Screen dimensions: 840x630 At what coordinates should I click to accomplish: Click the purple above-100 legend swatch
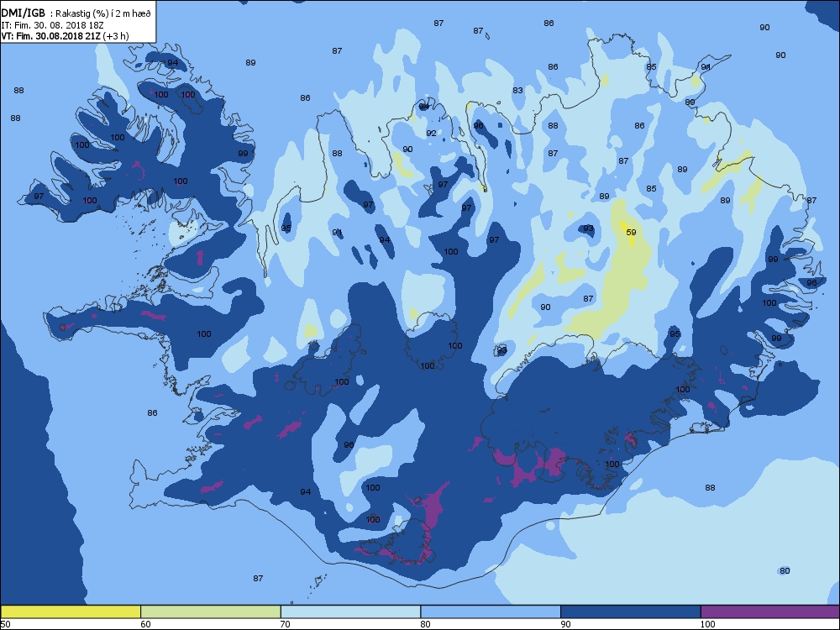pyautogui.click(x=770, y=612)
